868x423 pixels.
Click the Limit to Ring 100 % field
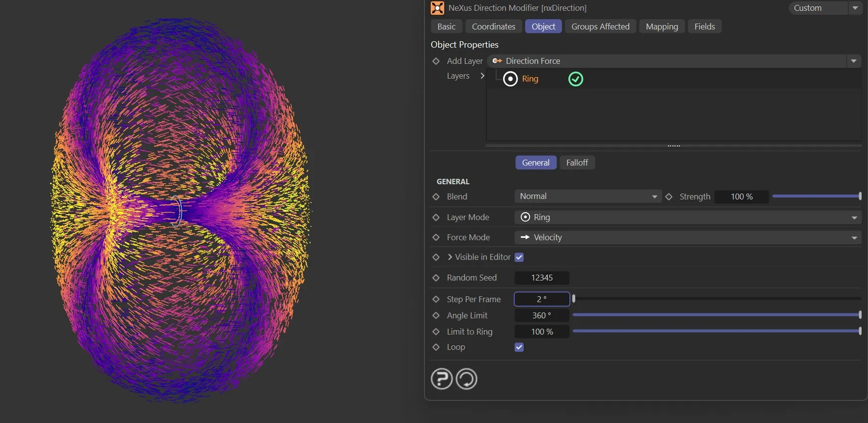coord(542,332)
